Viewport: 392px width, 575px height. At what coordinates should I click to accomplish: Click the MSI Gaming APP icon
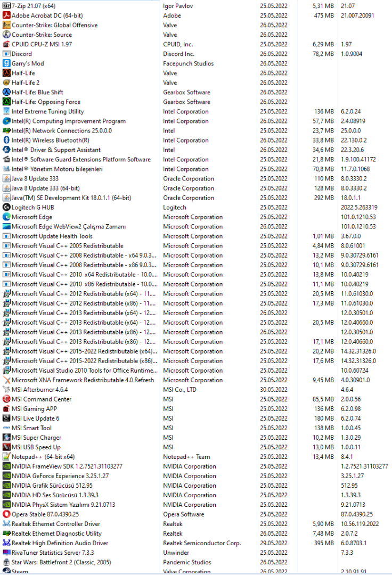[x=6, y=408]
